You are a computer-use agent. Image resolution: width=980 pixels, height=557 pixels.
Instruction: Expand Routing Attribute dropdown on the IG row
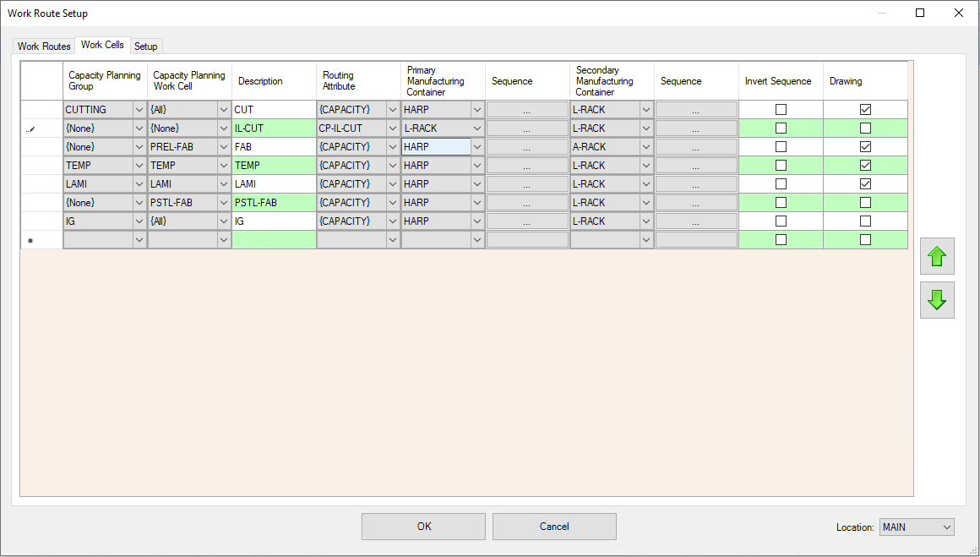pos(391,221)
